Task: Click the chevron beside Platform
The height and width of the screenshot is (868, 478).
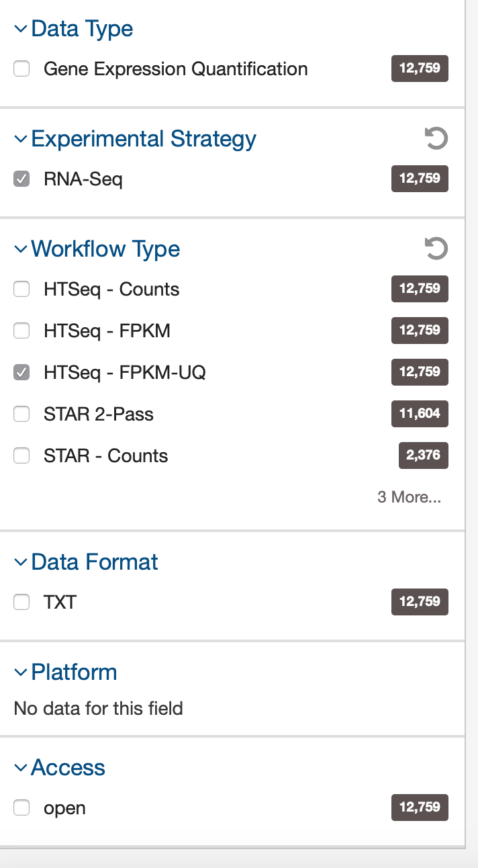Action: (19, 672)
